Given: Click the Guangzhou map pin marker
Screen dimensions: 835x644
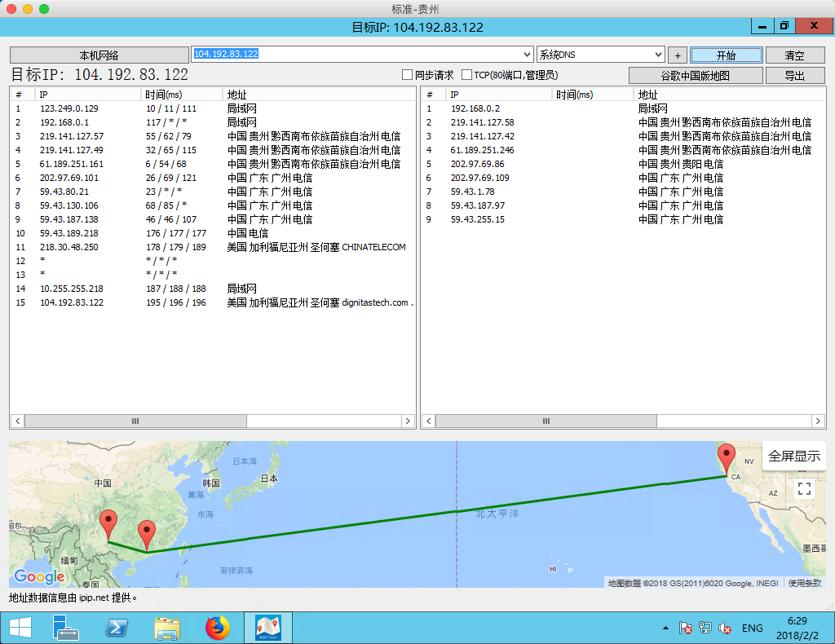Looking at the screenshot, I should [x=147, y=535].
